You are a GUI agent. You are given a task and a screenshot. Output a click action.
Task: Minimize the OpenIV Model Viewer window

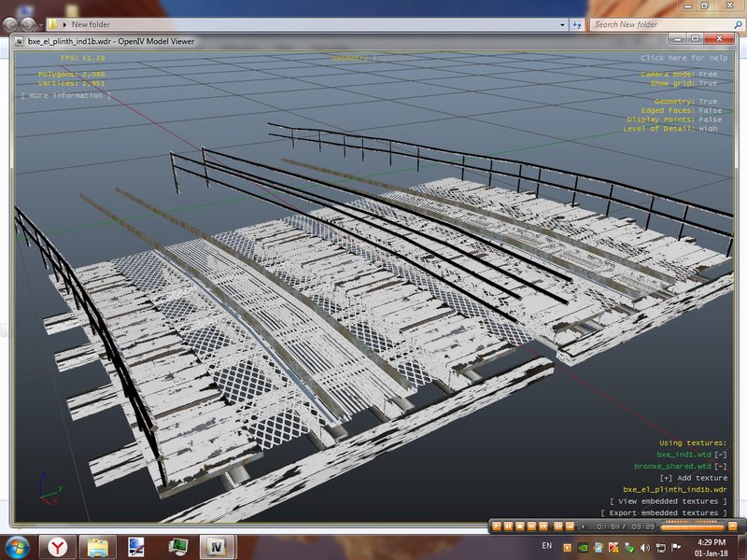pyautogui.click(x=677, y=38)
